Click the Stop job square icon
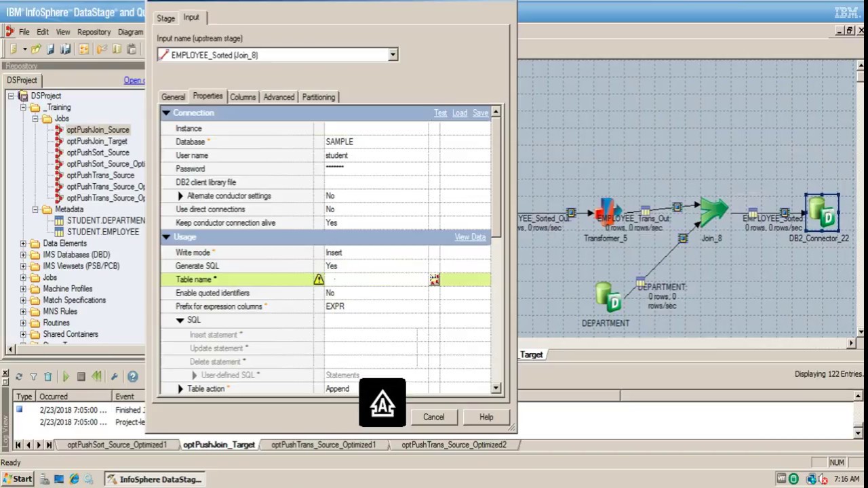 tap(81, 377)
